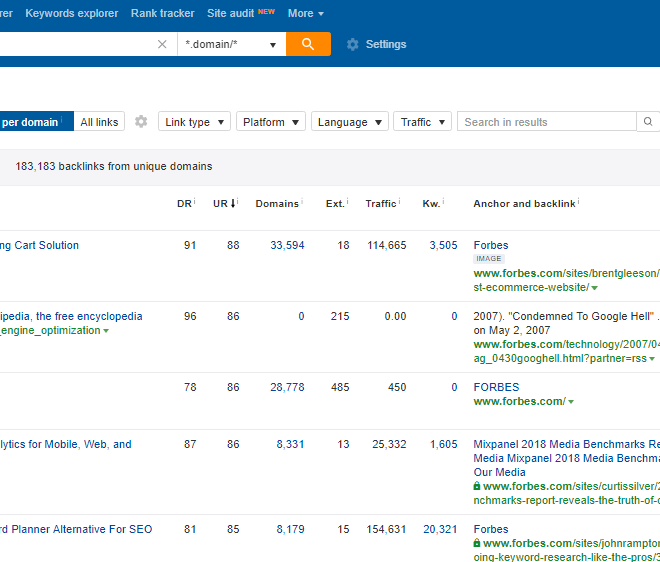The image size is (660, 562).
Task: Click the 8,331 domains value
Action: pyautogui.click(x=290, y=444)
